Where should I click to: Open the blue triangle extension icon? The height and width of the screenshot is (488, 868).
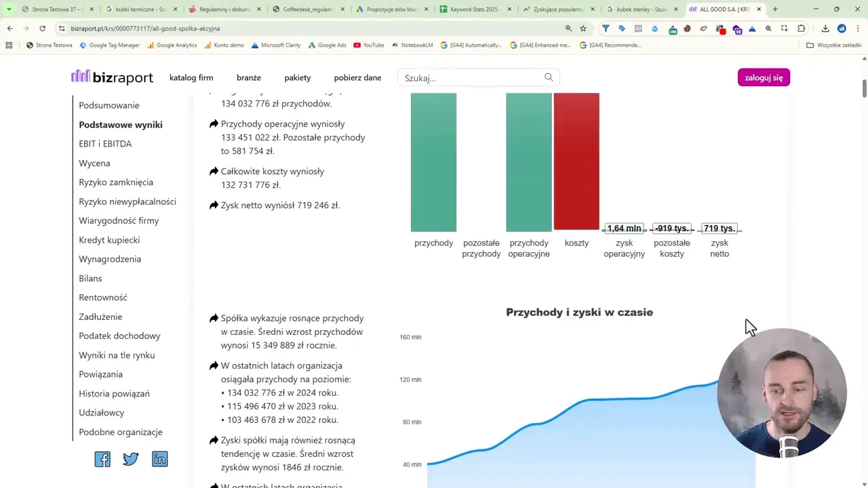click(x=753, y=28)
